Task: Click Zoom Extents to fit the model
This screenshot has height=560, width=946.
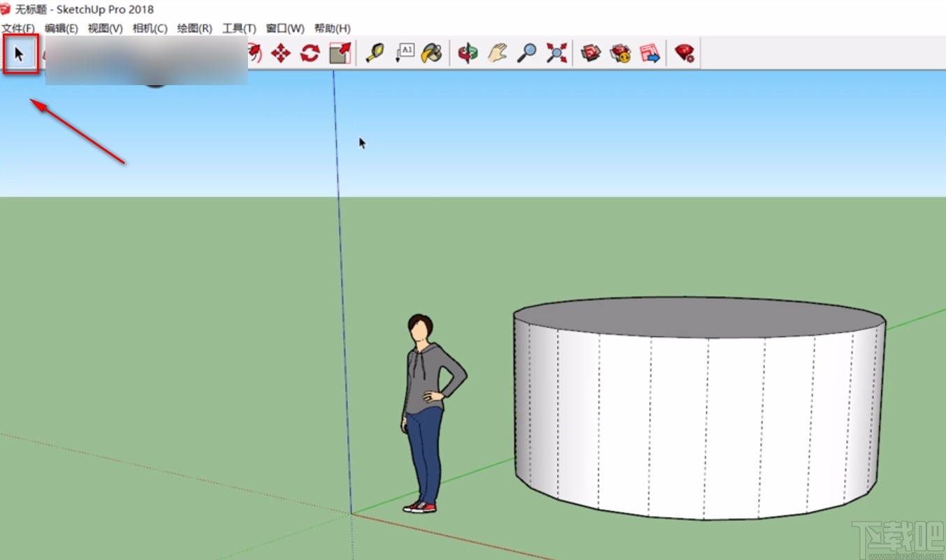Action: 556,52
